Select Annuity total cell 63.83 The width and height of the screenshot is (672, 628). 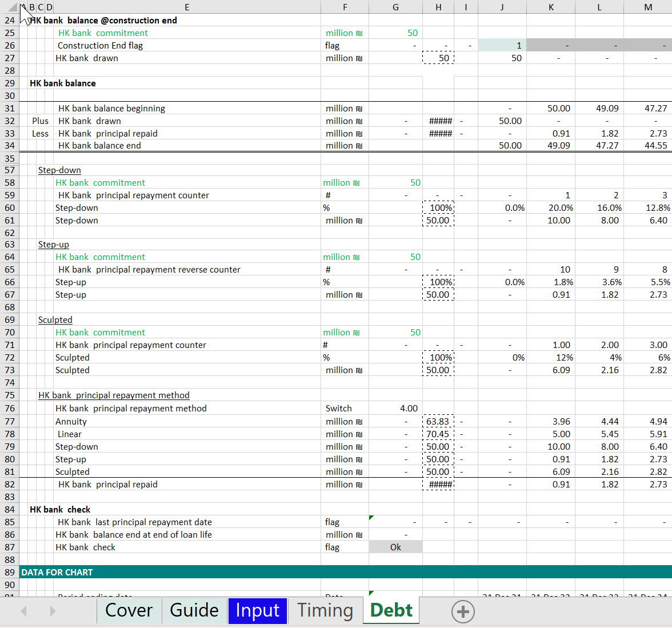[438, 421]
